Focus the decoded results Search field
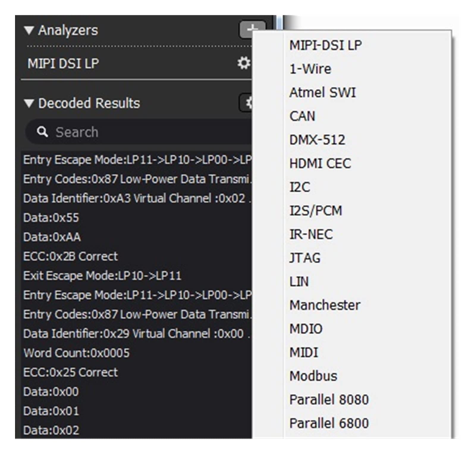The width and height of the screenshot is (476, 454). pos(139,132)
